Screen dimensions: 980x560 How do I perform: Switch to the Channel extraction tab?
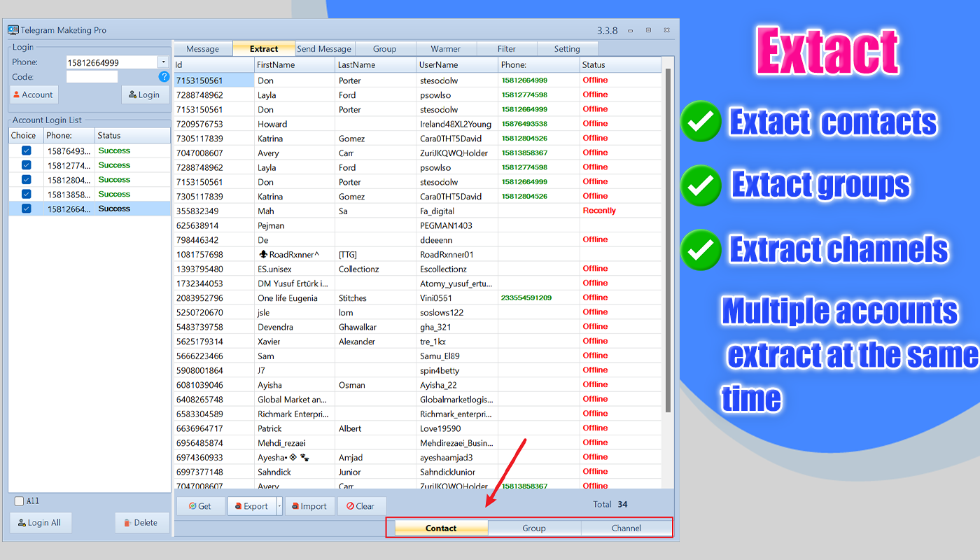coord(626,528)
